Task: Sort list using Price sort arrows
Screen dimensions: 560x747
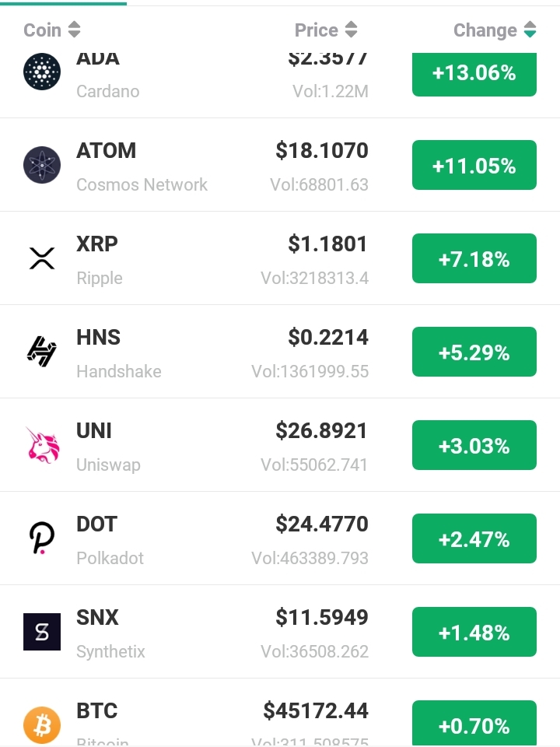Action: [x=351, y=30]
